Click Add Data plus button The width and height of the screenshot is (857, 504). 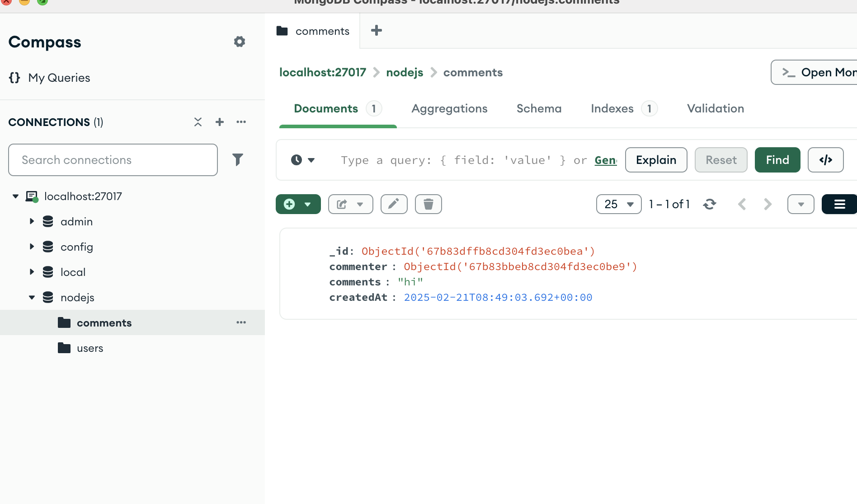[289, 204]
